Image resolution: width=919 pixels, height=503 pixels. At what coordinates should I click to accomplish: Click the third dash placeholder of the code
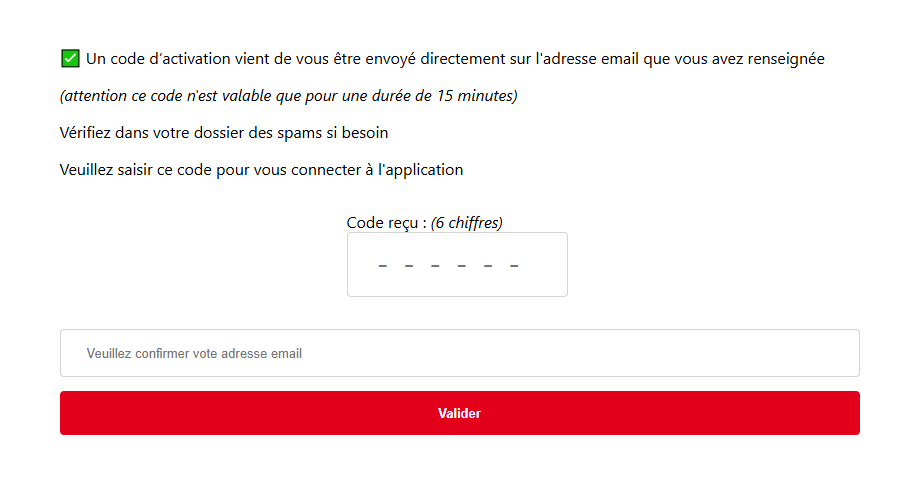coord(436,266)
